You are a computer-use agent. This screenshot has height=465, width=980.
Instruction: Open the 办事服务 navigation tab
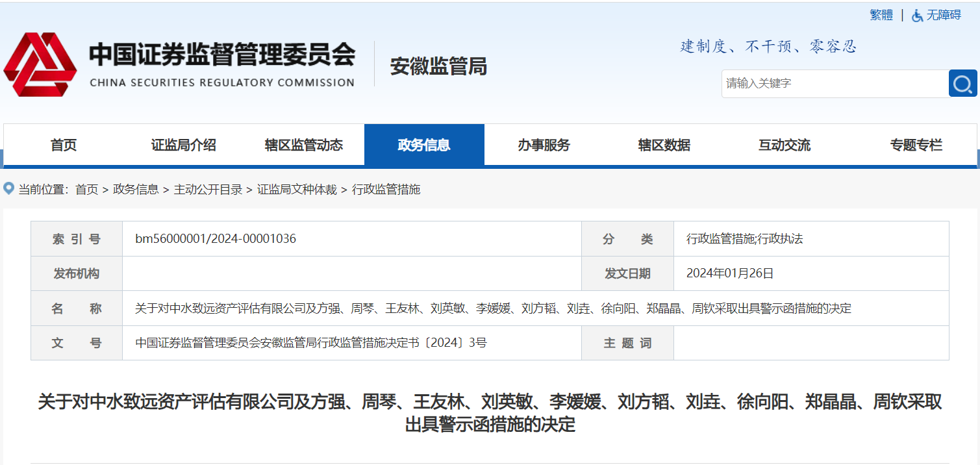pos(544,145)
